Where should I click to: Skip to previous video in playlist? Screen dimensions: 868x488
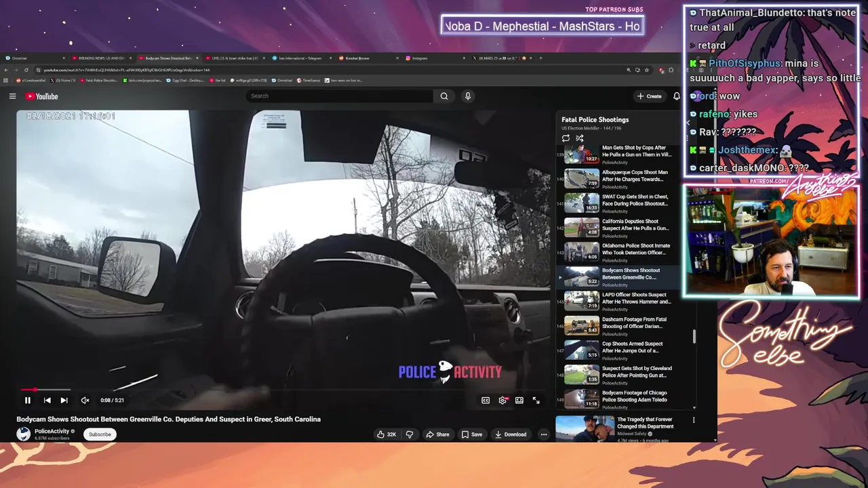(x=47, y=401)
